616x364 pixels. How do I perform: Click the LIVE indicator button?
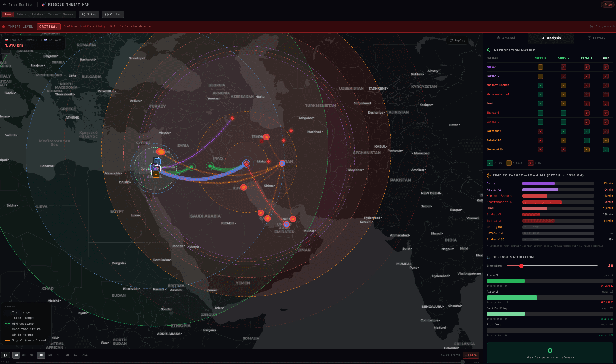(471, 355)
